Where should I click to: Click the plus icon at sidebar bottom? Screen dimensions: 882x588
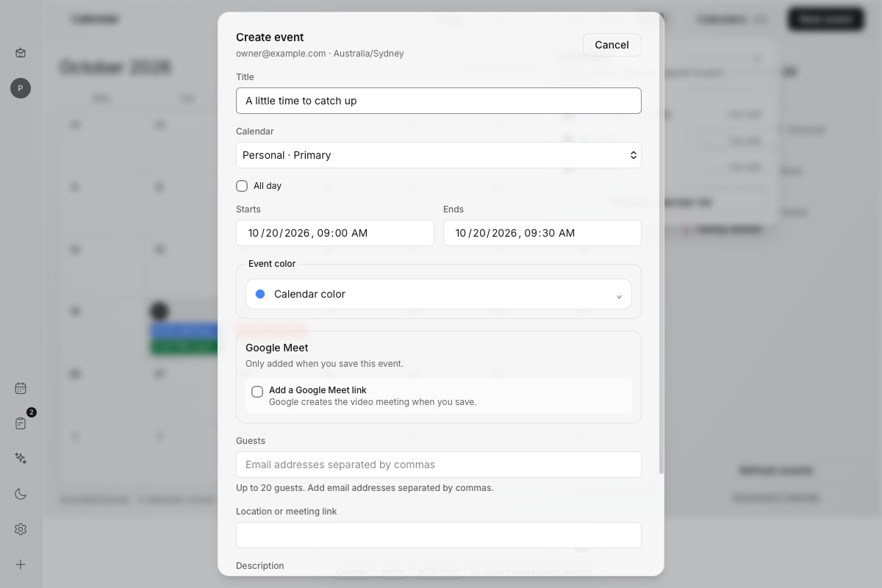tap(21, 564)
